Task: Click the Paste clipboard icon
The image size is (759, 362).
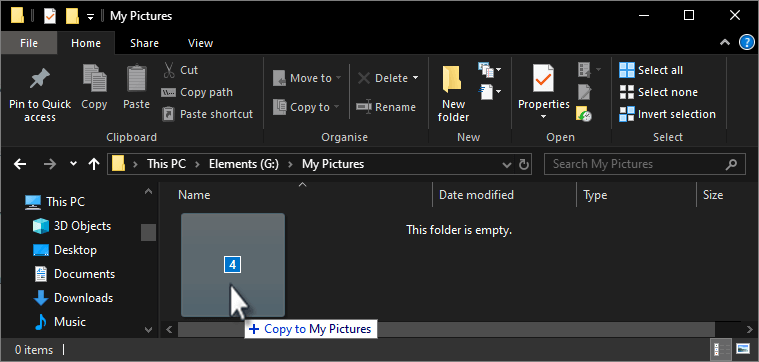Action: (137, 78)
